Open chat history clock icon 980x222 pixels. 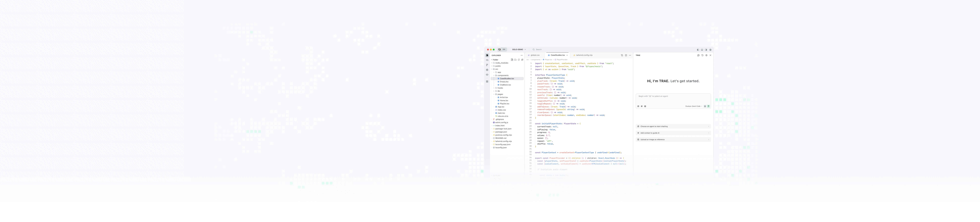click(703, 55)
